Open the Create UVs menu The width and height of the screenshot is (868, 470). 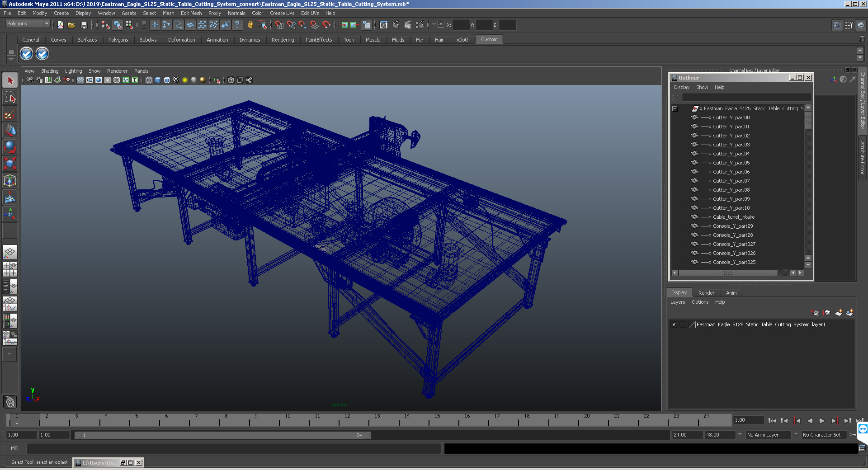(x=282, y=13)
